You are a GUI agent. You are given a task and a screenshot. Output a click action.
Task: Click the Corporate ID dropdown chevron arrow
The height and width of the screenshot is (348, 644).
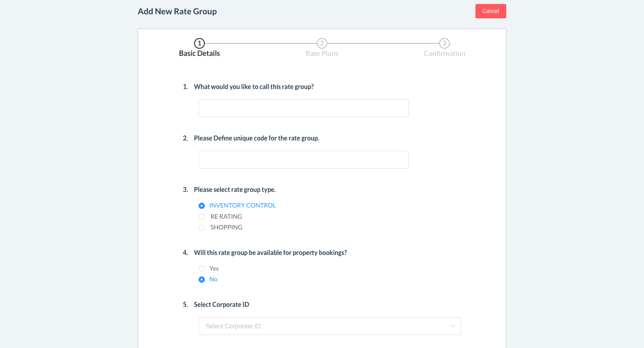click(453, 326)
